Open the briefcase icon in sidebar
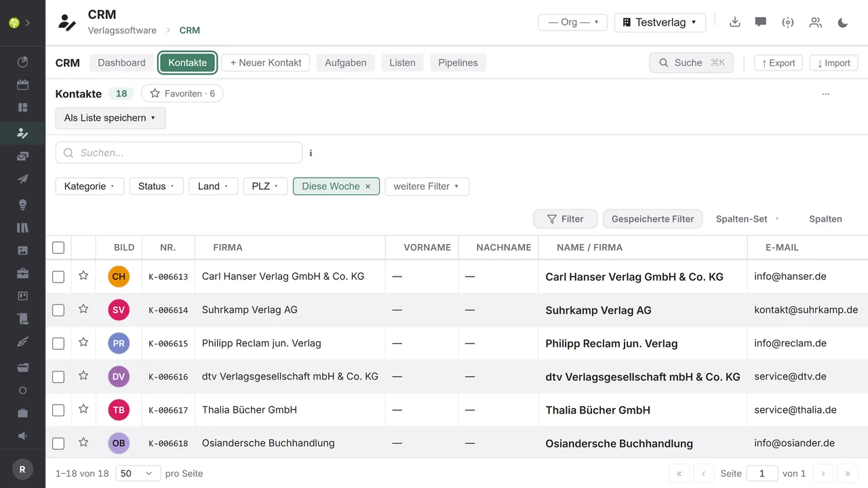The width and height of the screenshot is (868, 488). tap(22, 273)
